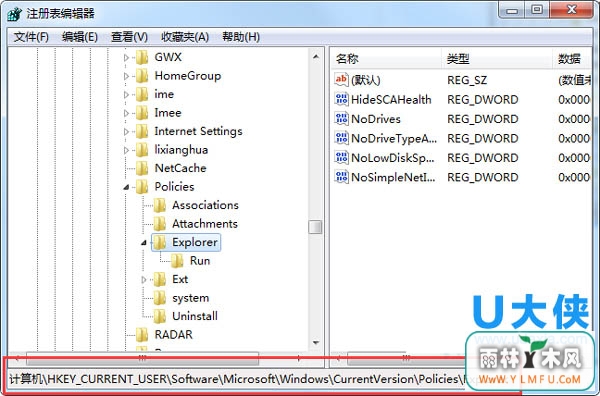Select the (默认) value name
The width and height of the screenshot is (600, 396).
click(x=365, y=80)
